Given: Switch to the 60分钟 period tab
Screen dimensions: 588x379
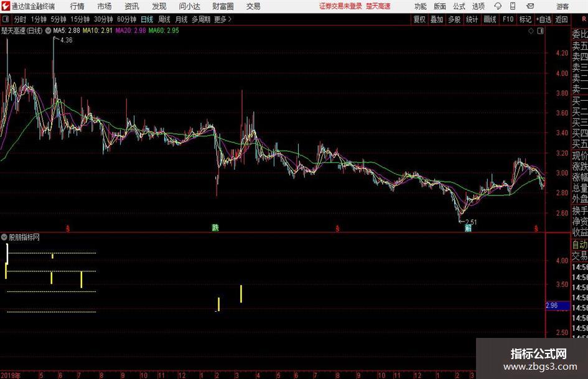Looking at the screenshot, I should coord(127,19).
